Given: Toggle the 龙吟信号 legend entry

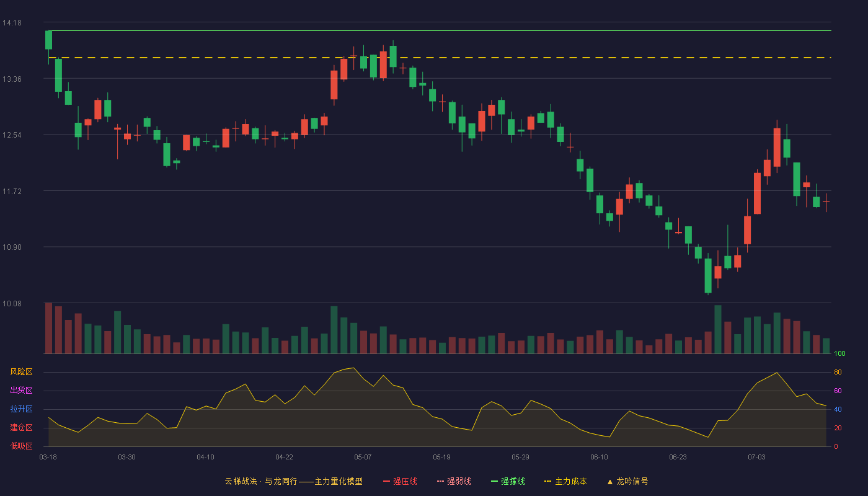Looking at the screenshot, I should click(x=627, y=481).
